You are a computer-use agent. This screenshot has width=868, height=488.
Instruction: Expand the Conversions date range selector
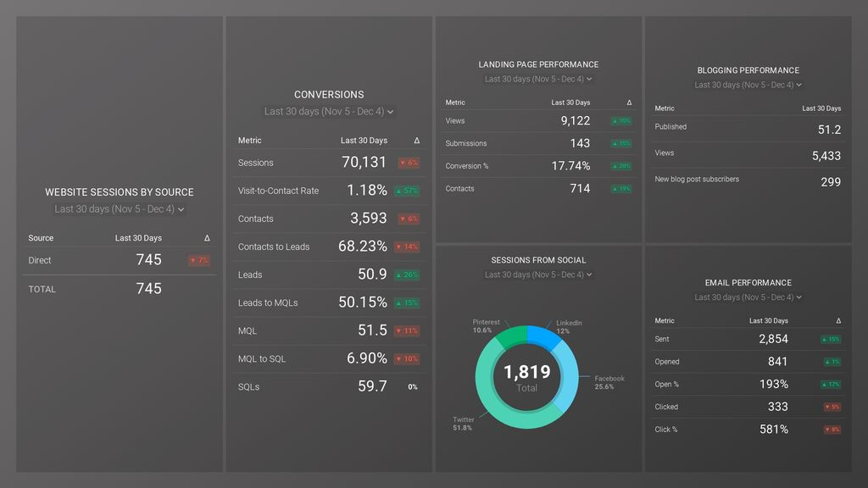click(329, 112)
